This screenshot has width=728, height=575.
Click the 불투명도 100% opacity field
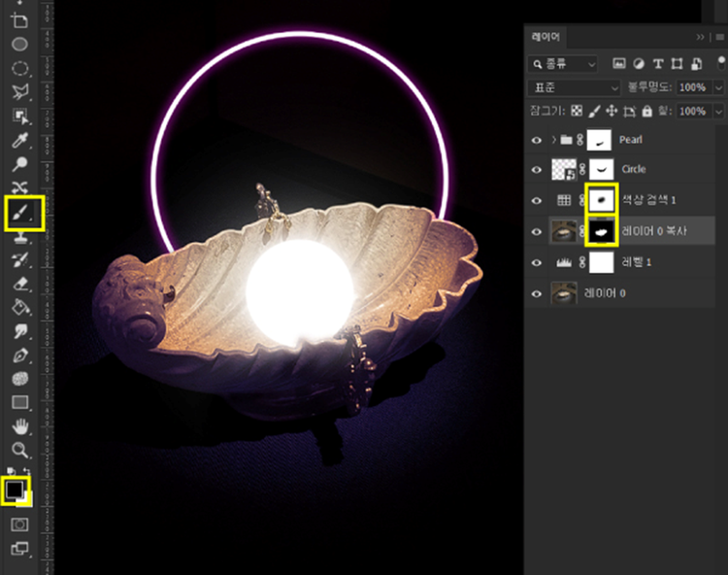695,87
